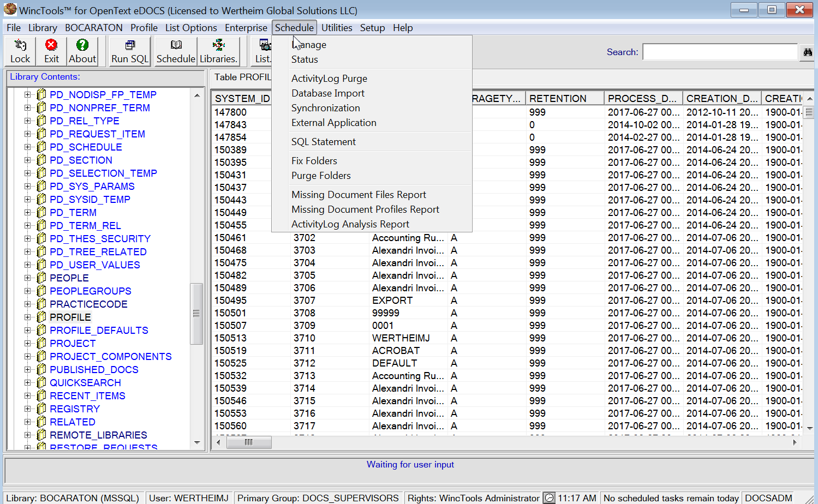The image size is (818, 504).
Task: Click the red Exit toolbar icon
Action: click(51, 45)
